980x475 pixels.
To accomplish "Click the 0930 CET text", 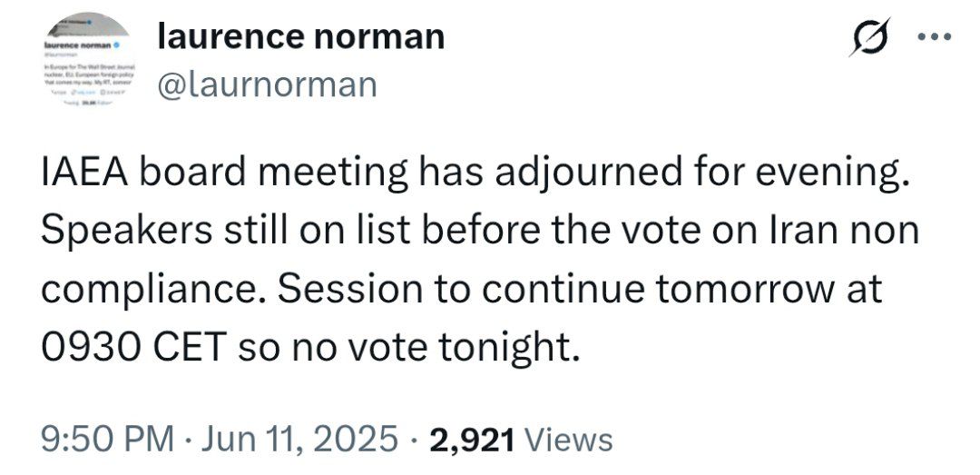I will 133,349.
